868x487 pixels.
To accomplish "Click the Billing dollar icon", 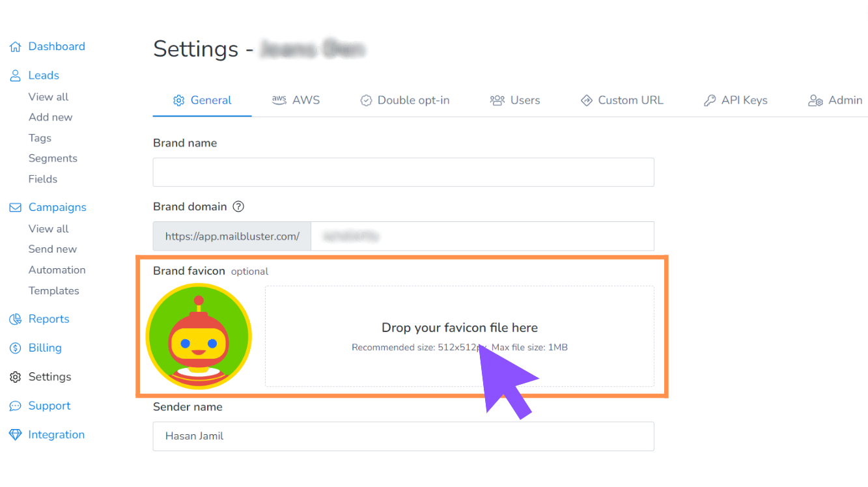I will pyautogui.click(x=15, y=348).
